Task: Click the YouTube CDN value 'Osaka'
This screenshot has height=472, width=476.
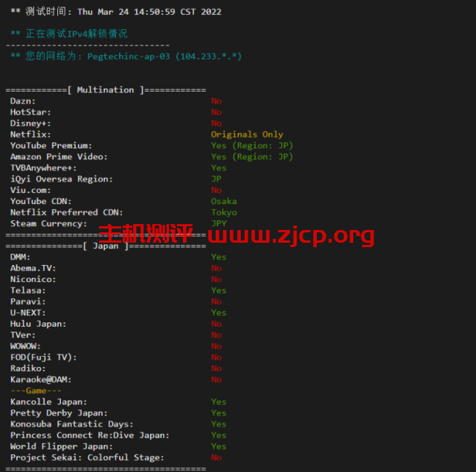Action: point(224,201)
